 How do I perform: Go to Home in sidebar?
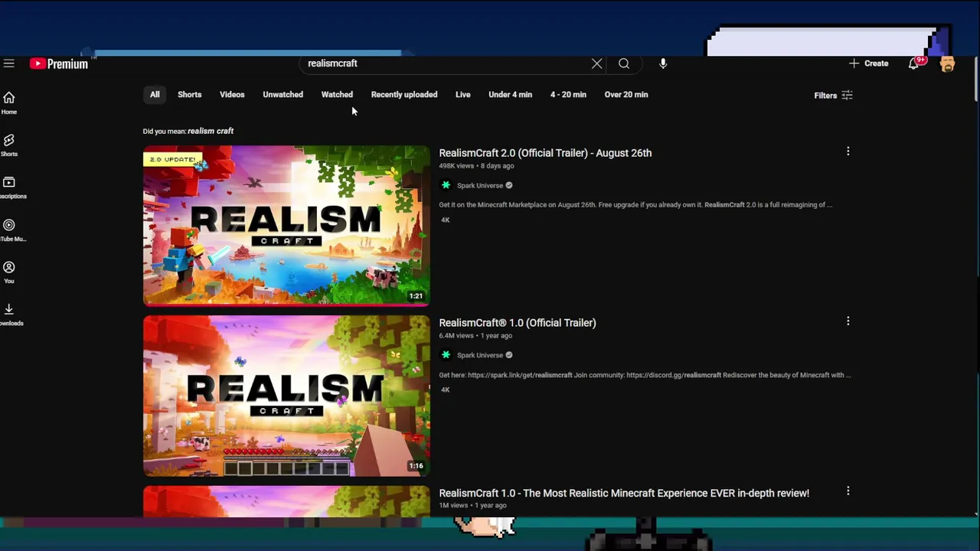point(9,103)
